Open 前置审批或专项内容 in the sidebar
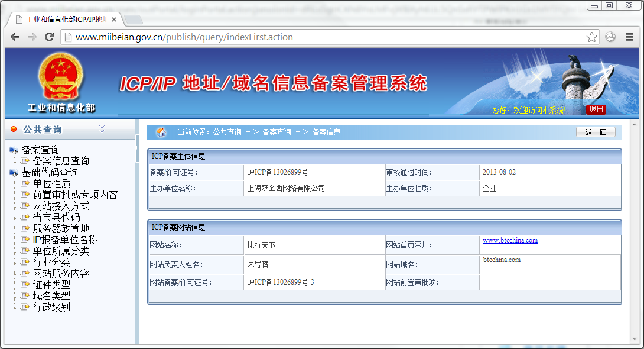 point(75,195)
